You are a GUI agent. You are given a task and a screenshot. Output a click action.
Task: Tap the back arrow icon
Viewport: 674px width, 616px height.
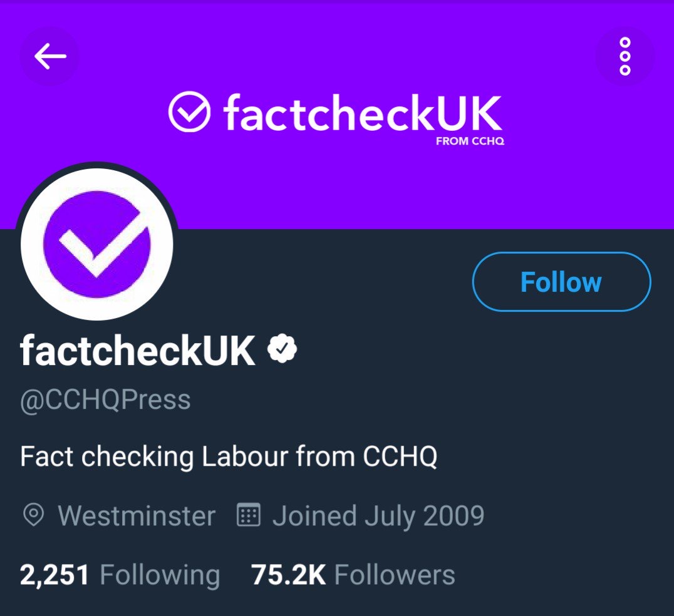[x=50, y=57]
